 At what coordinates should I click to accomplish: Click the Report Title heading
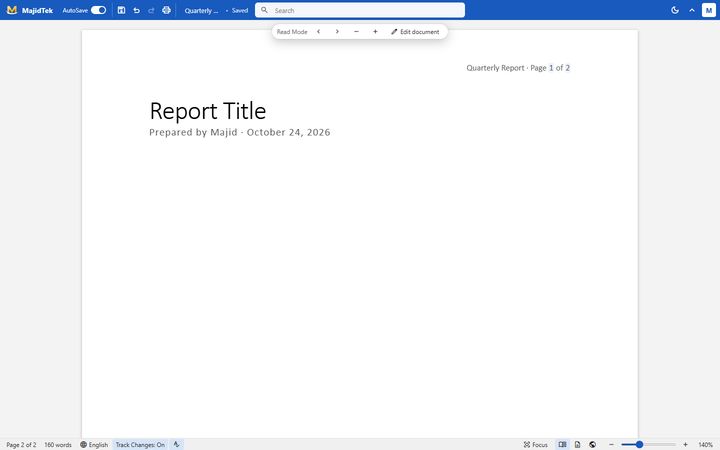pos(208,111)
